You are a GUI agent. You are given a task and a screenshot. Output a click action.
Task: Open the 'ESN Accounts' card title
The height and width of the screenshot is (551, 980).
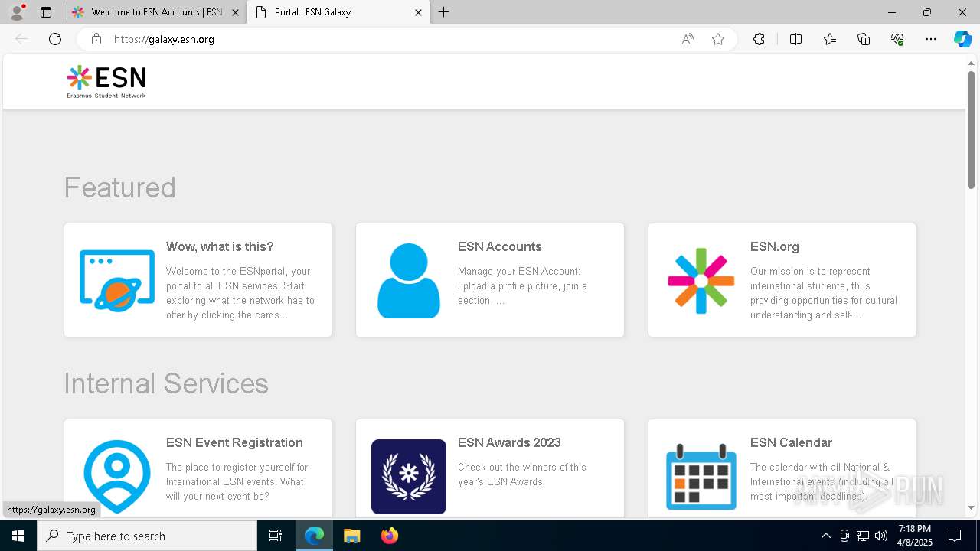pyautogui.click(x=499, y=246)
